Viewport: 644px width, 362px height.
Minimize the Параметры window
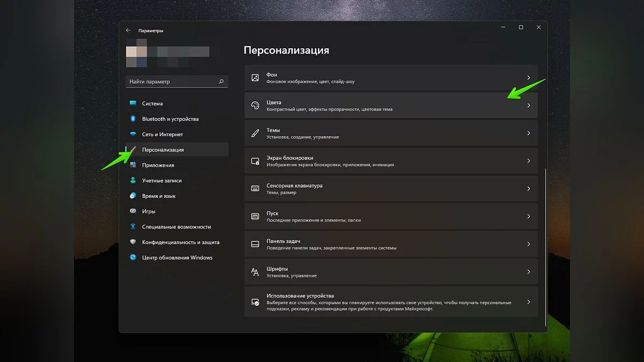coord(503,27)
